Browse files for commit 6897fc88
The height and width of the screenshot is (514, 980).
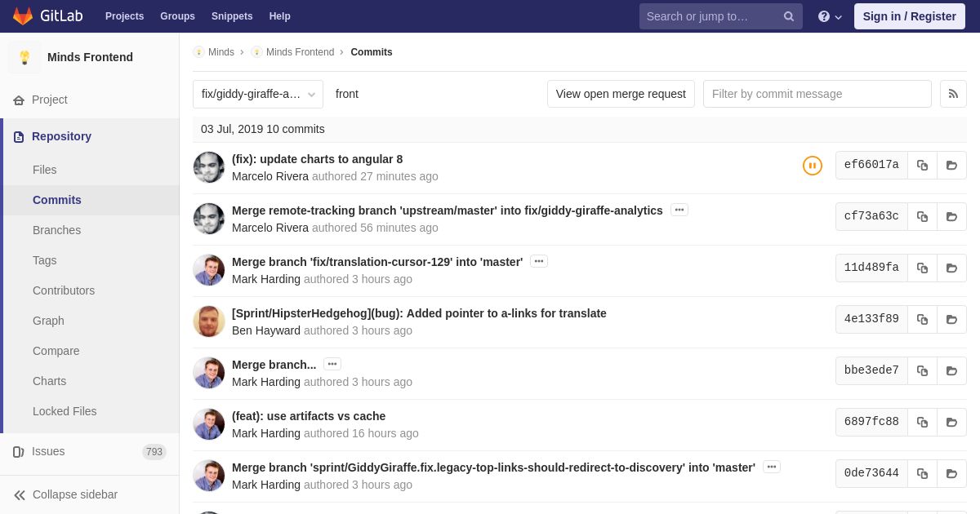pyautogui.click(x=951, y=422)
